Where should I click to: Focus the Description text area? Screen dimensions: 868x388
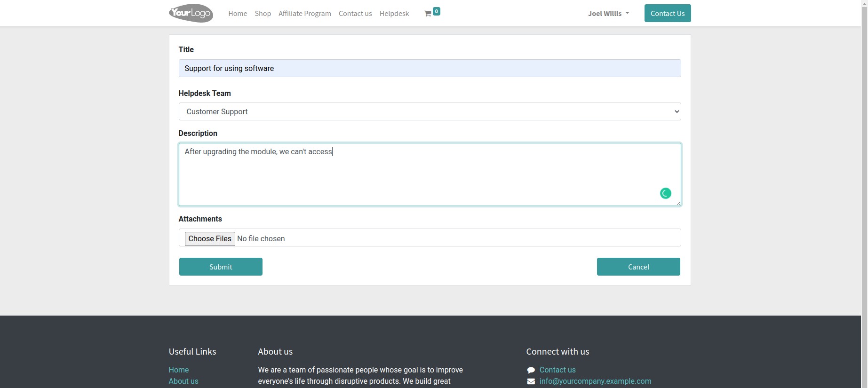pos(430,174)
